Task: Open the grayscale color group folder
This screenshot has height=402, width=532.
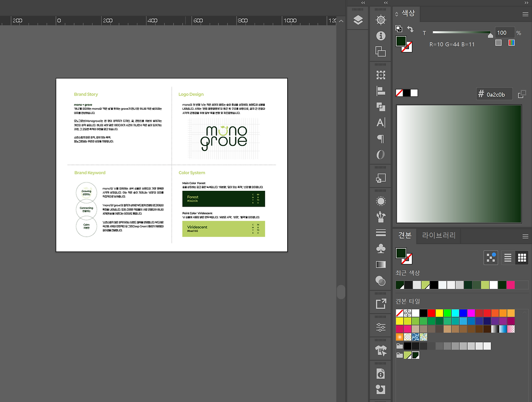Action: [399, 346]
